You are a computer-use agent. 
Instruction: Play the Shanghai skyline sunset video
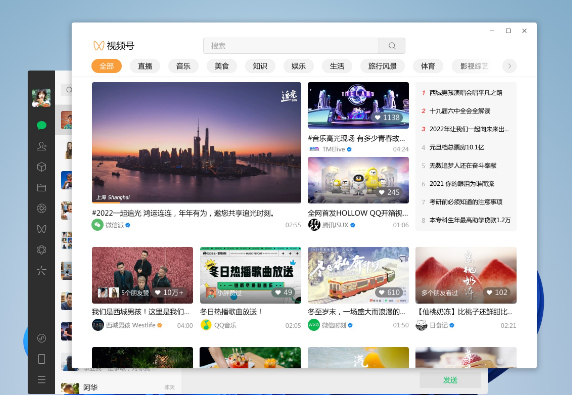pos(196,142)
